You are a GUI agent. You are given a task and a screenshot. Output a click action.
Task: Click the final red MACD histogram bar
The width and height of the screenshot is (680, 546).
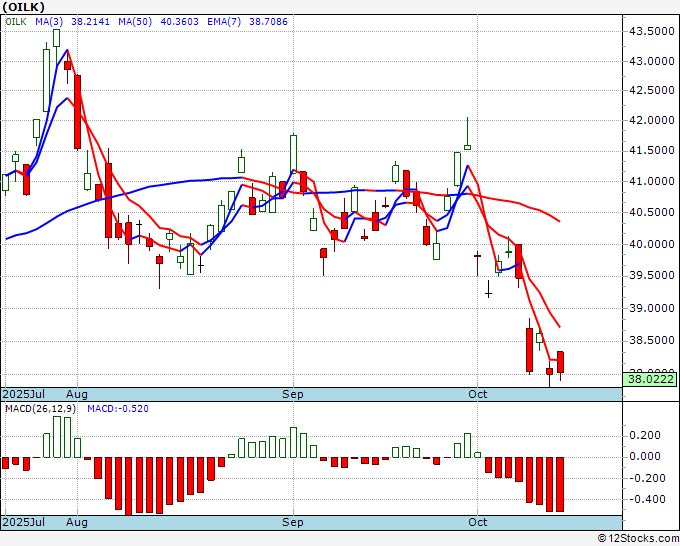click(560, 484)
